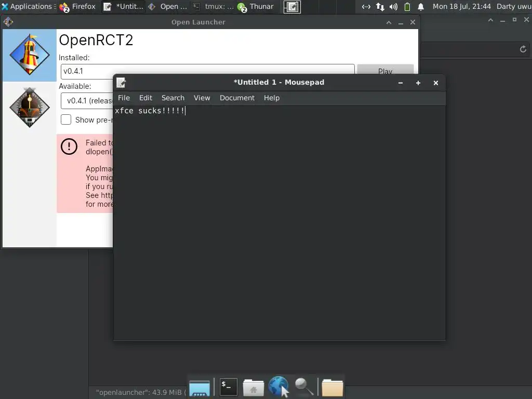This screenshot has height=399, width=532.
Task: Click the 'xfce sucks!!!!!' text line in Mousepad
Action: tap(150, 111)
